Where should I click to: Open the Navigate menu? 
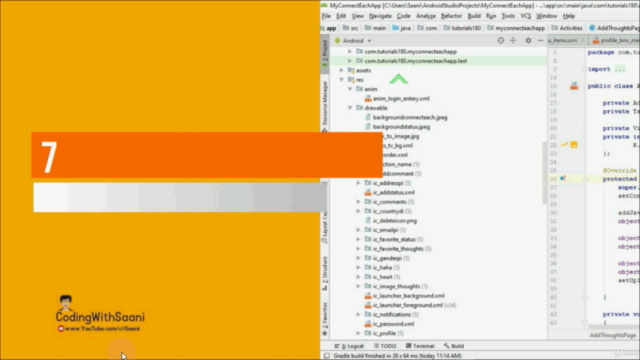click(x=380, y=16)
